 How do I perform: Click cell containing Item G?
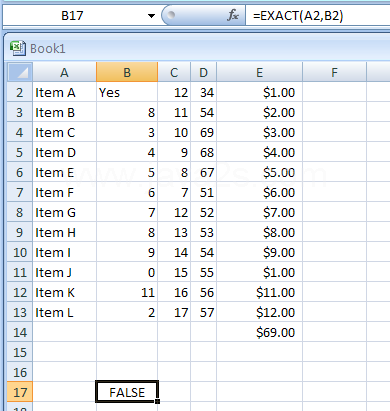(x=64, y=212)
